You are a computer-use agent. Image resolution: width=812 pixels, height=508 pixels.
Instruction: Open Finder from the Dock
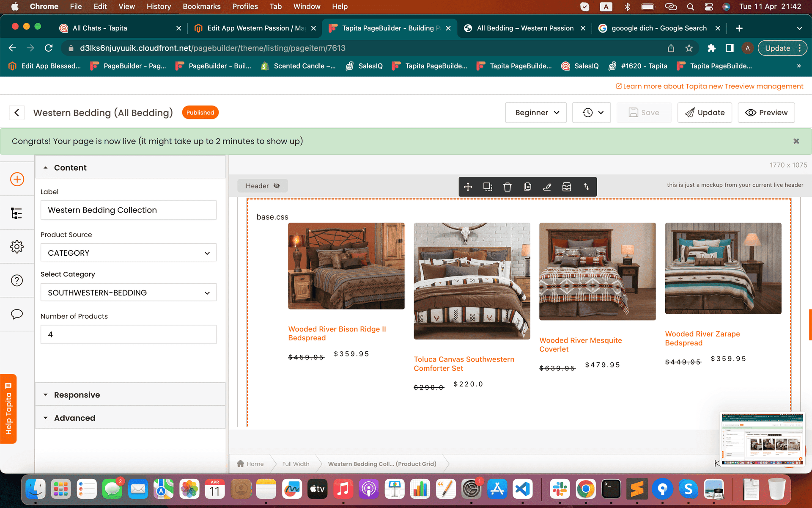[x=36, y=489]
